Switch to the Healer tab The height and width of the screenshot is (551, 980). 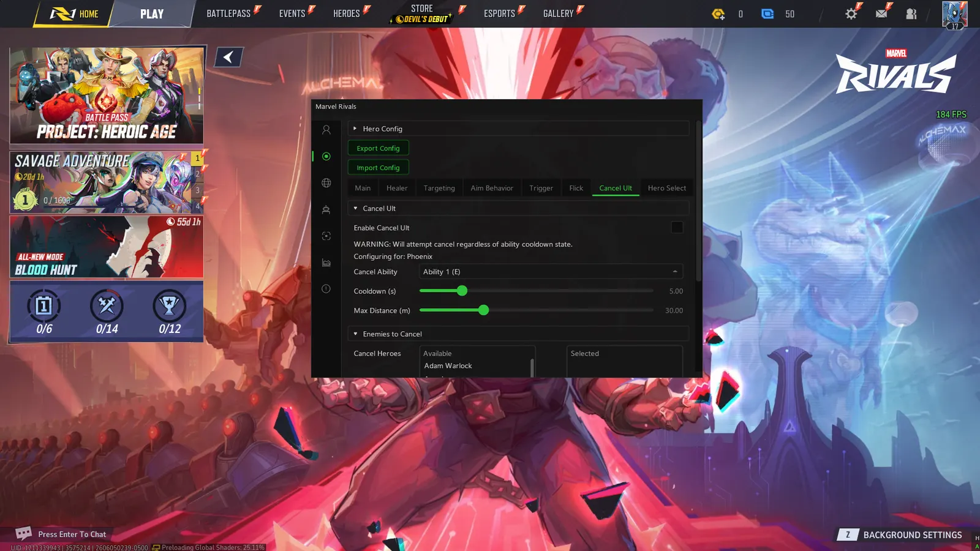tap(397, 188)
